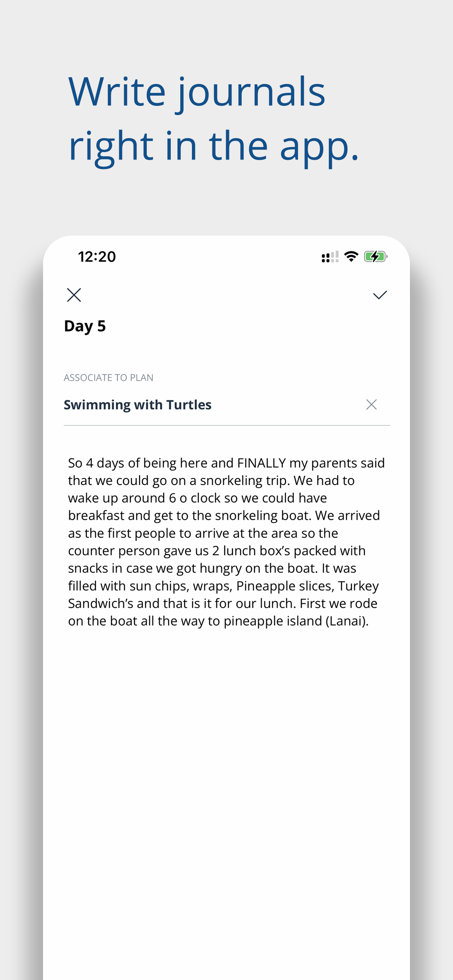Remove the Swimming with Turtles plan association
Screen dimensions: 453x980
click(x=371, y=404)
